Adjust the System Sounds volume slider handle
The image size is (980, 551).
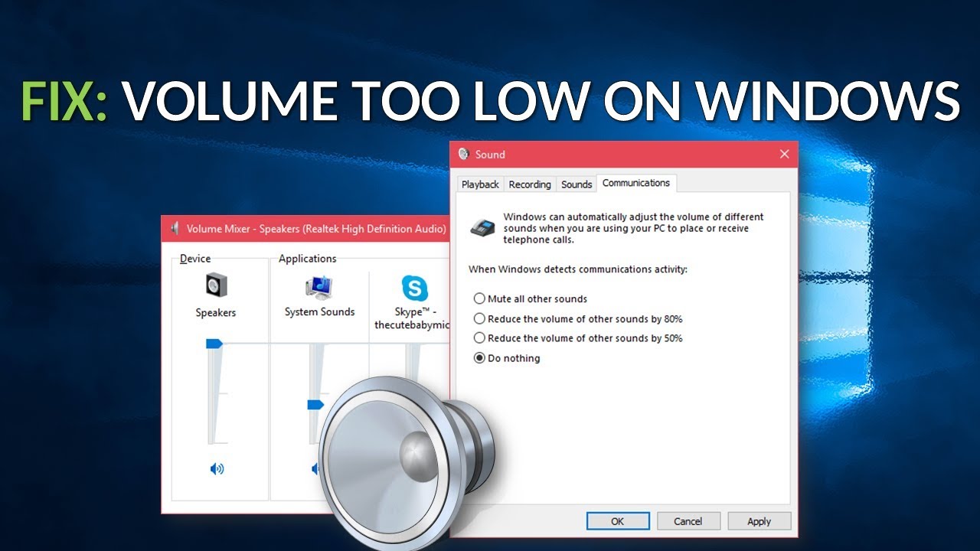pos(315,404)
